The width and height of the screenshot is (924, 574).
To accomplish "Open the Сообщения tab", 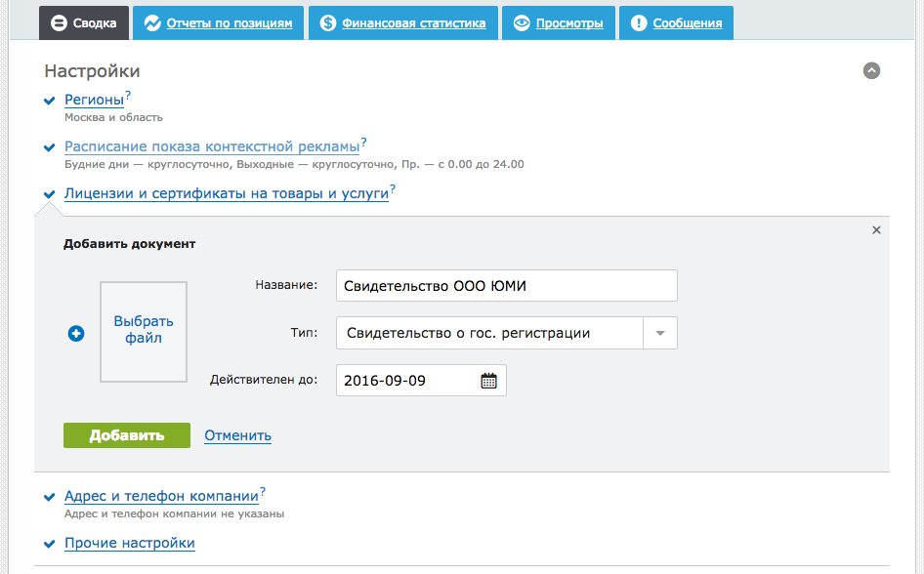I will pyautogui.click(x=677, y=23).
